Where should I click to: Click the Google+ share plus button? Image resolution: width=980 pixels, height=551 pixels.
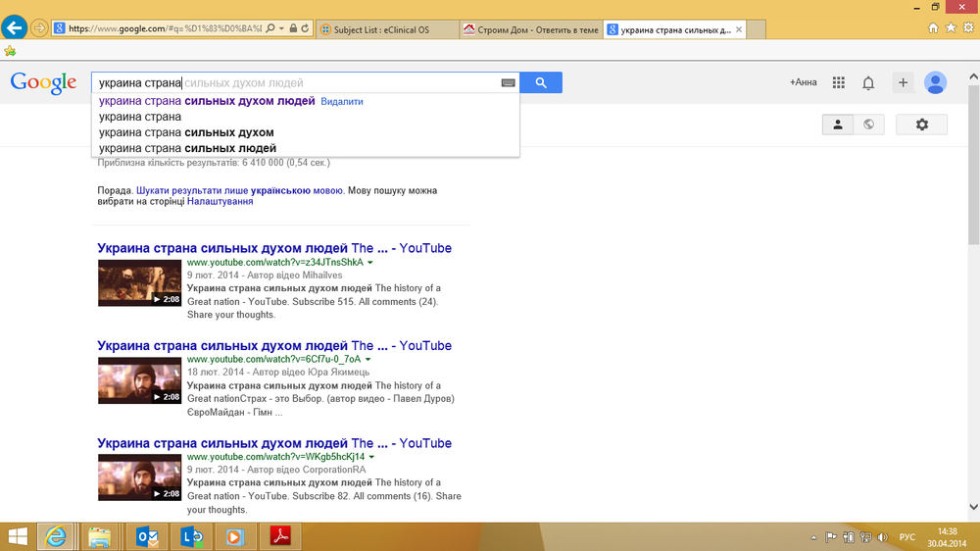[903, 82]
